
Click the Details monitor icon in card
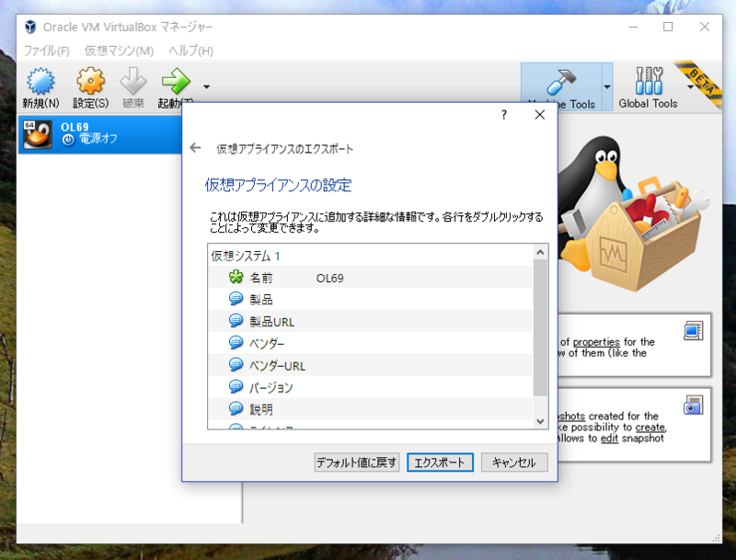[694, 331]
